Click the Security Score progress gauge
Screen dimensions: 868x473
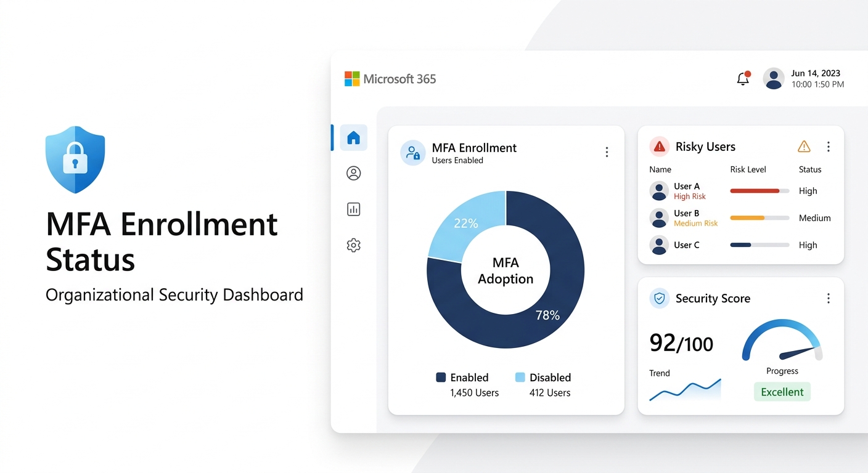click(x=782, y=341)
